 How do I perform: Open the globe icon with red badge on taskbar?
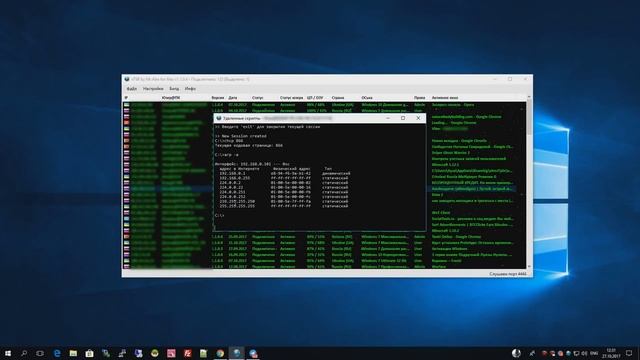pos(253,353)
